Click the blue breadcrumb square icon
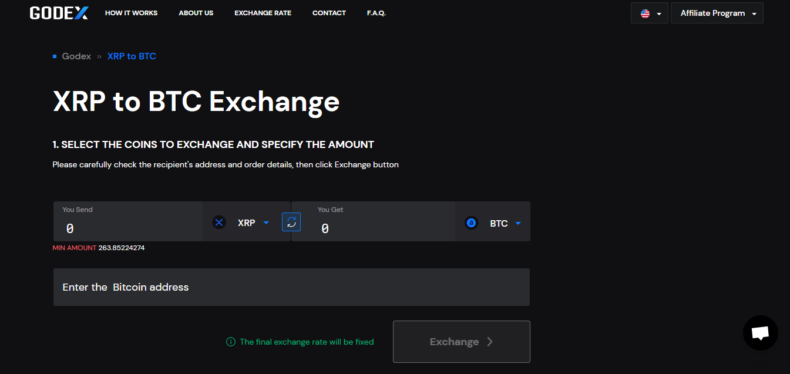This screenshot has width=790, height=374. 54,56
